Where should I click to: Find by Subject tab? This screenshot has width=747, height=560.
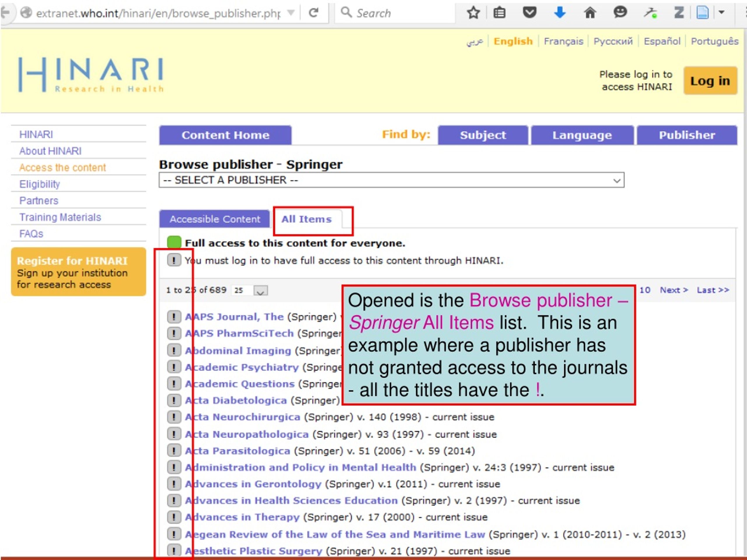(483, 135)
